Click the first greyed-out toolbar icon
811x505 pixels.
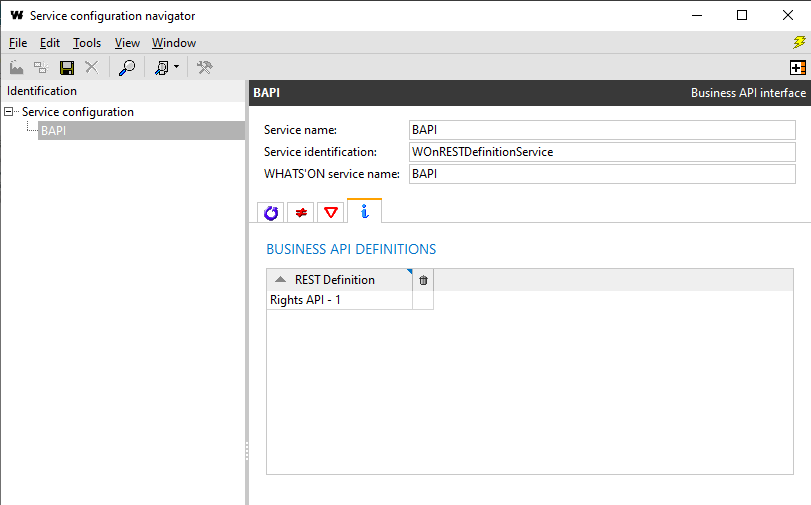click(16, 67)
